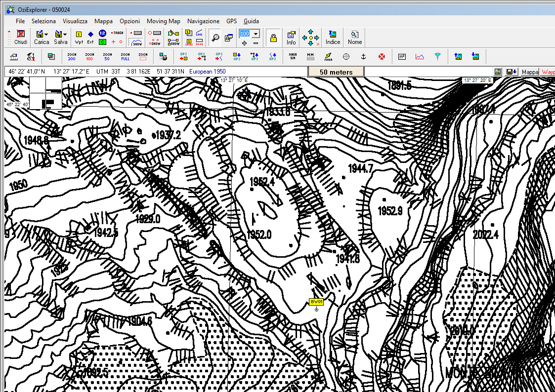555x392 pixels.
Task: Click the red elevation profile graph icon
Action: click(420, 57)
